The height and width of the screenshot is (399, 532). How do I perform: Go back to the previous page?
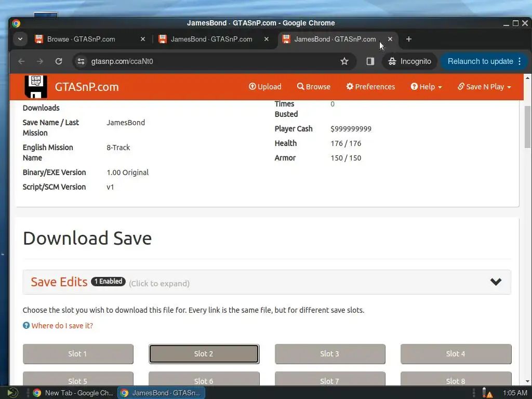pos(21,61)
